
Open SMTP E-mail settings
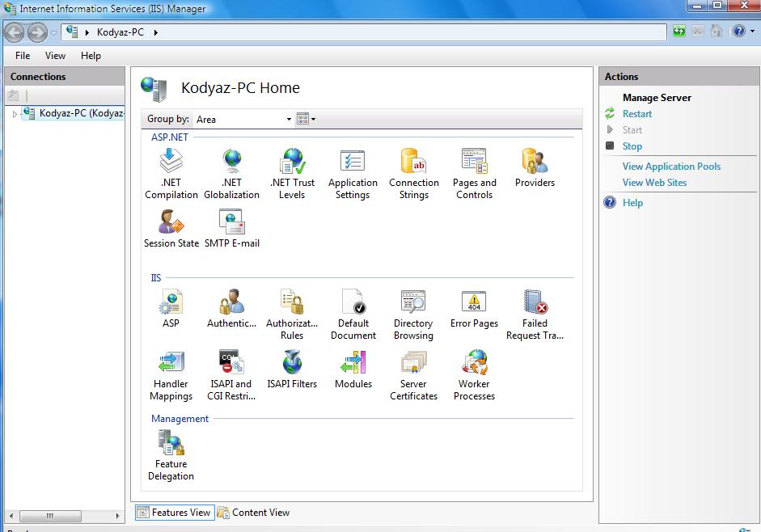(x=231, y=229)
